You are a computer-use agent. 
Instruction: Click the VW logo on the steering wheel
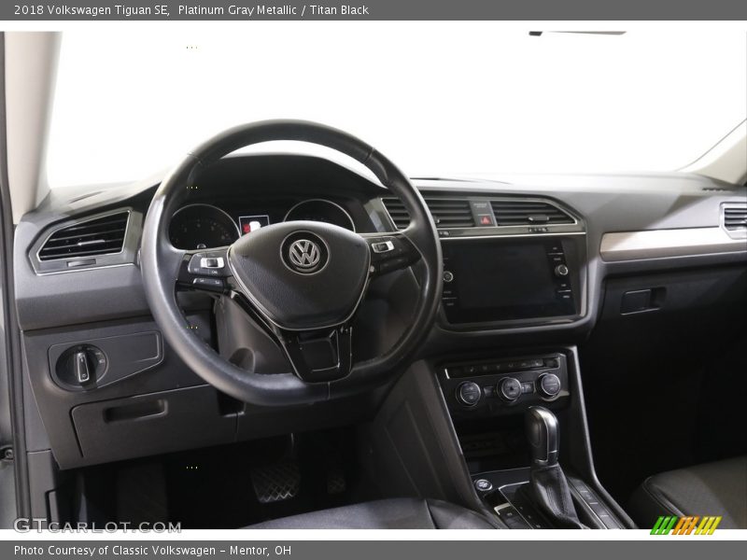pos(304,253)
